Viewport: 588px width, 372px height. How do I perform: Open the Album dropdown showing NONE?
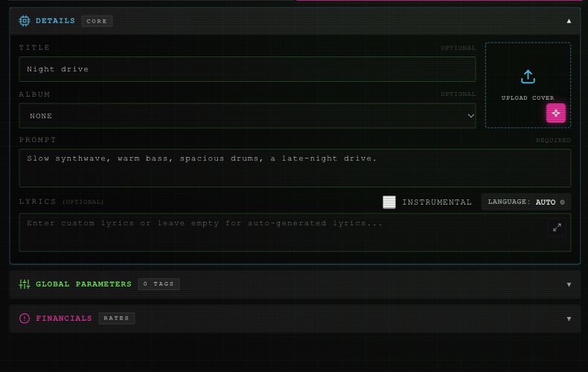tap(248, 116)
